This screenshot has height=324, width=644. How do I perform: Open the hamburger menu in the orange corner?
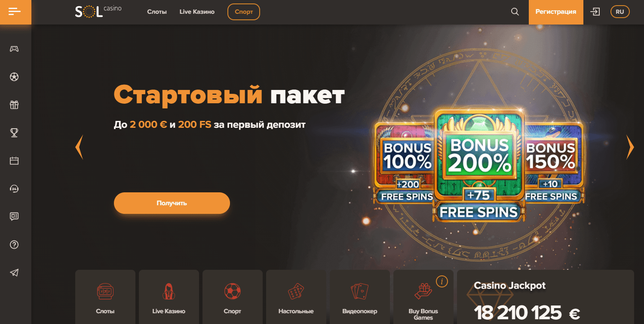point(15,12)
